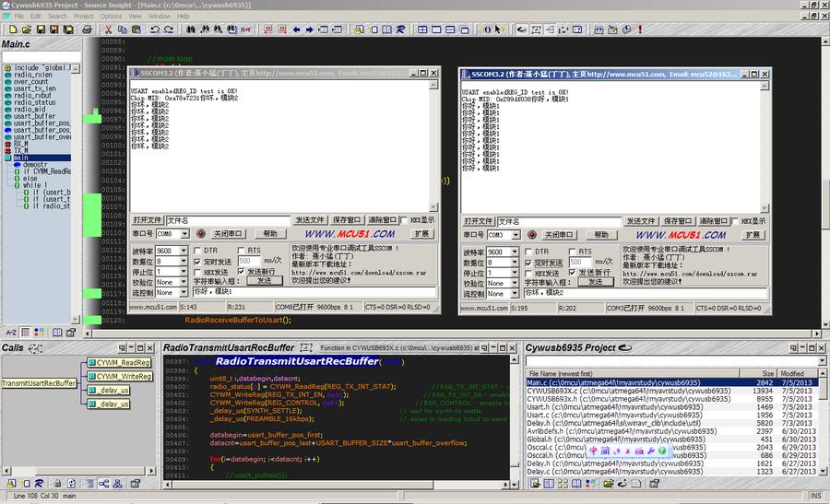Click the Search binoculars icon
Screen dimensions: 830x504
point(190,29)
